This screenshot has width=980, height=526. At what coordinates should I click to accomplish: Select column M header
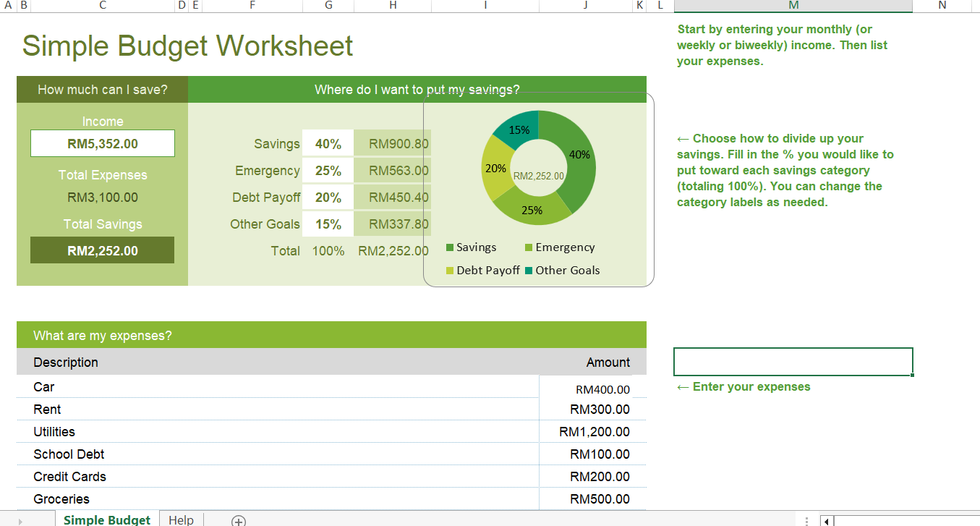pyautogui.click(x=793, y=6)
